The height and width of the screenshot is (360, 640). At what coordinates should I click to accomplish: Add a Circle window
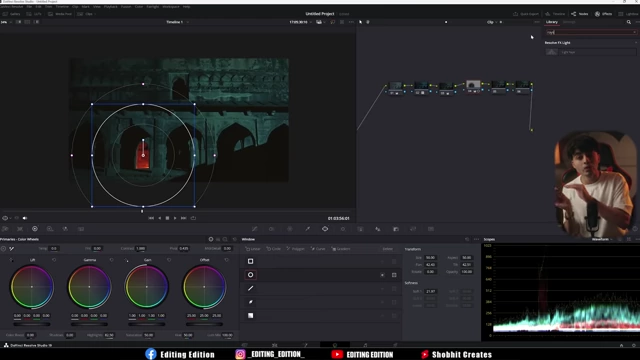273,249
